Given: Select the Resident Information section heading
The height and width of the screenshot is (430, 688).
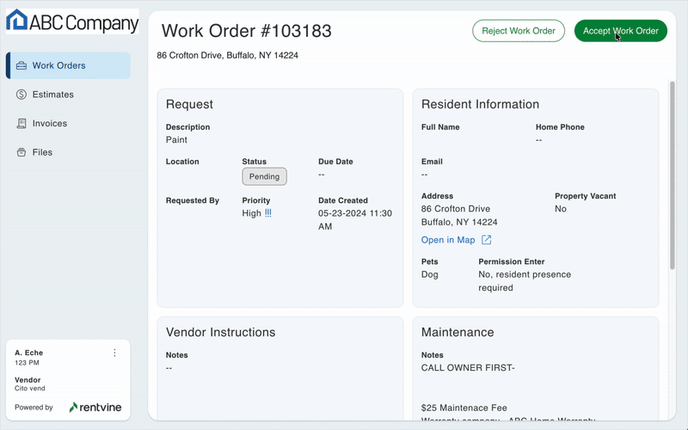Looking at the screenshot, I should click(480, 104).
